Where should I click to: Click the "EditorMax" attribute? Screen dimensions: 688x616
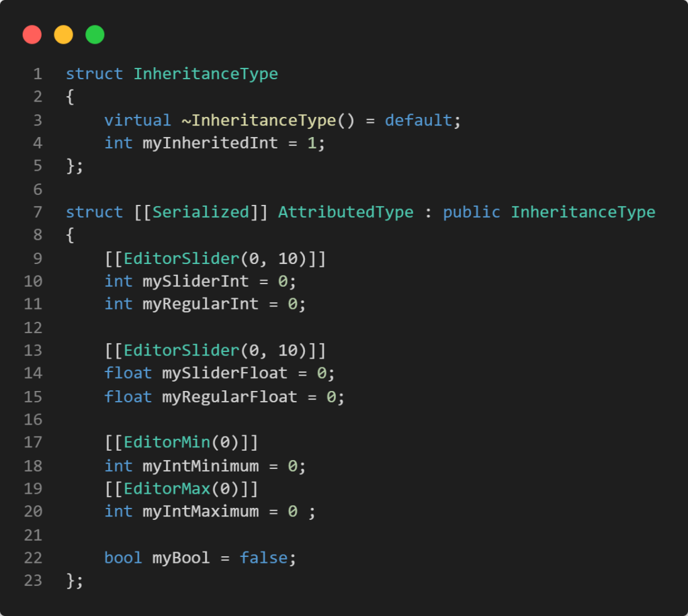167,489
